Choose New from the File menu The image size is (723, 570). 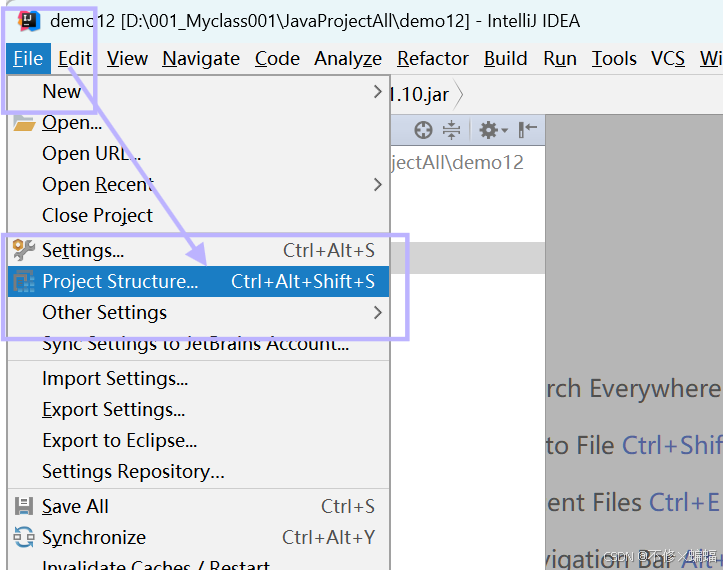click(x=198, y=91)
